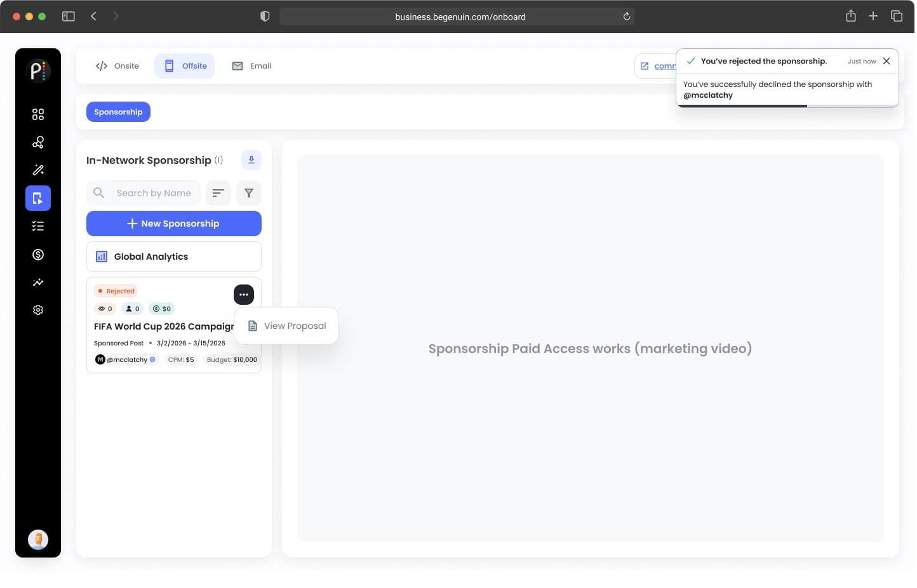The height and width of the screenshot is (588, 917).
Task: Open the audience segments icon in sidebar
Action: pyautogui.click(x=38, y=142)
